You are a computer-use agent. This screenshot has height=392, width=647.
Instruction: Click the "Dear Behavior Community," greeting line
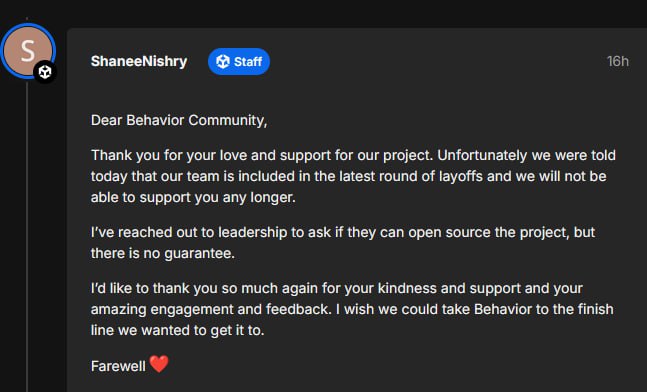click(x=179, y=120)
